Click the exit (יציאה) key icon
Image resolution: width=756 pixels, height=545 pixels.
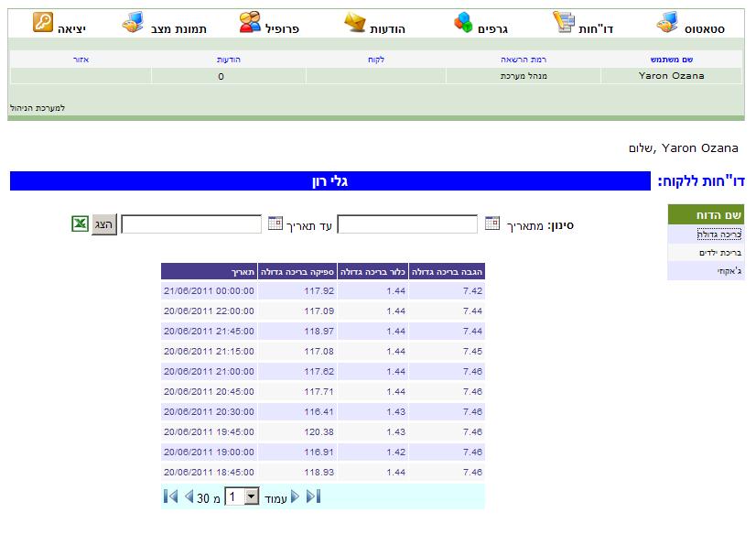pyautogui.click(x=43, y=22)
